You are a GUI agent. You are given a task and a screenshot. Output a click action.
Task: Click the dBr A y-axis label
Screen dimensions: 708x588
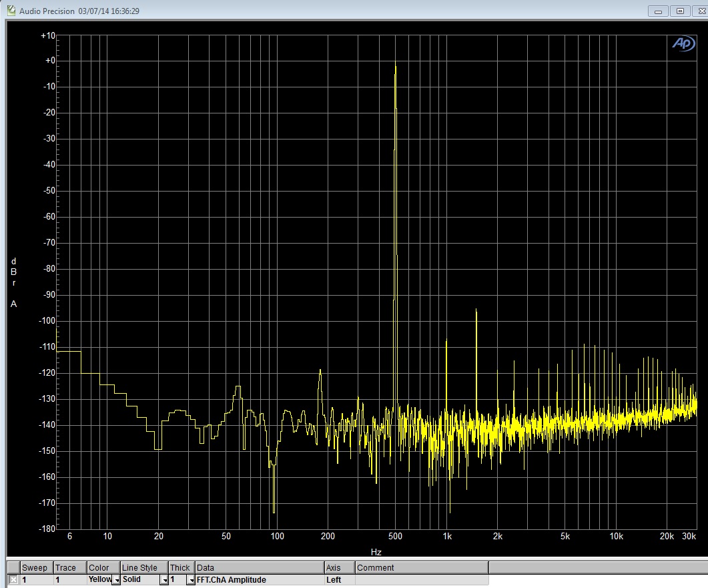click(x=13, y=283)
